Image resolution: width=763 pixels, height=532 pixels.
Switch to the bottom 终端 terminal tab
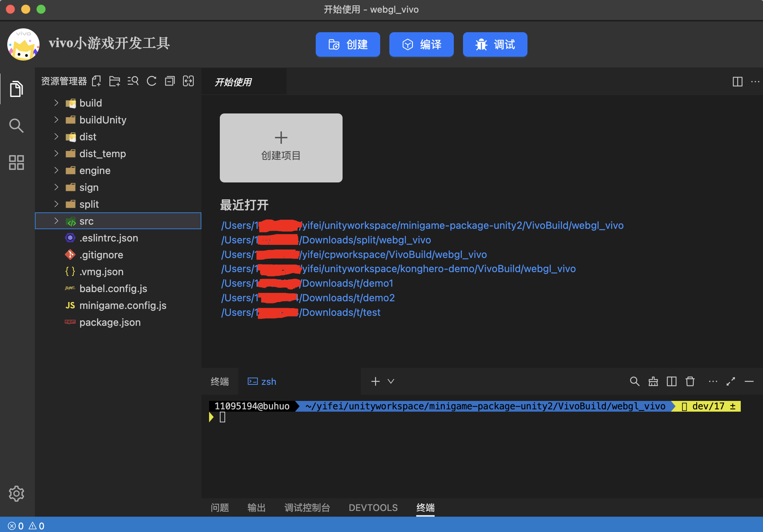tap(425, 507)
